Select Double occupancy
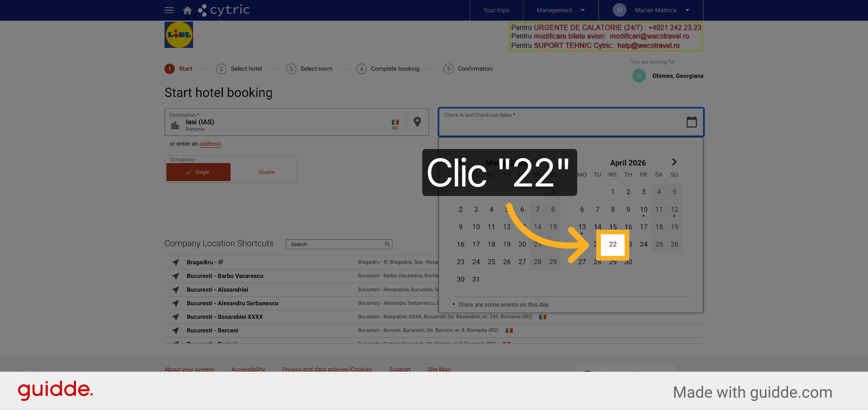The height and width of the screenshot is (410, 868). pos(267,172)
